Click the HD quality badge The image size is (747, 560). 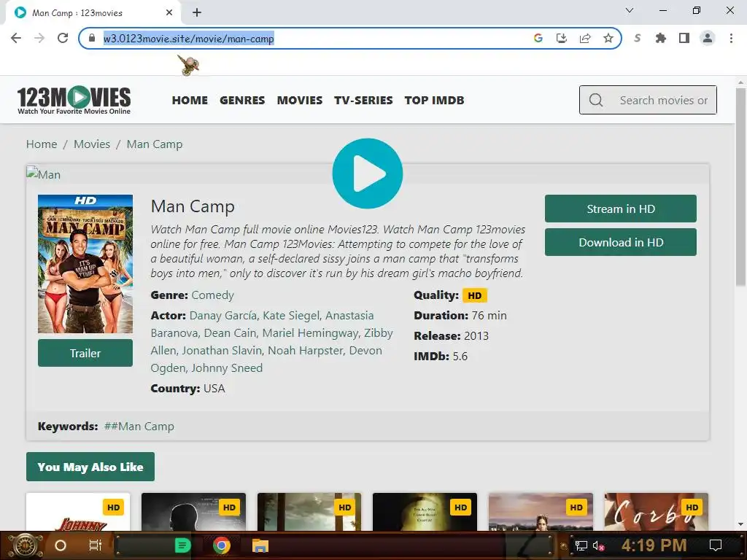(x=474, y=295)
